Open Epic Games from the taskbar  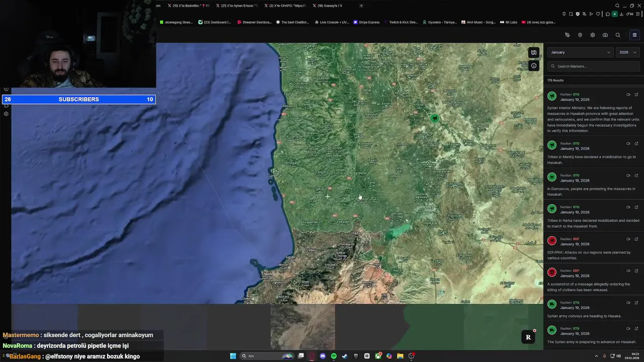click(356, 356)
